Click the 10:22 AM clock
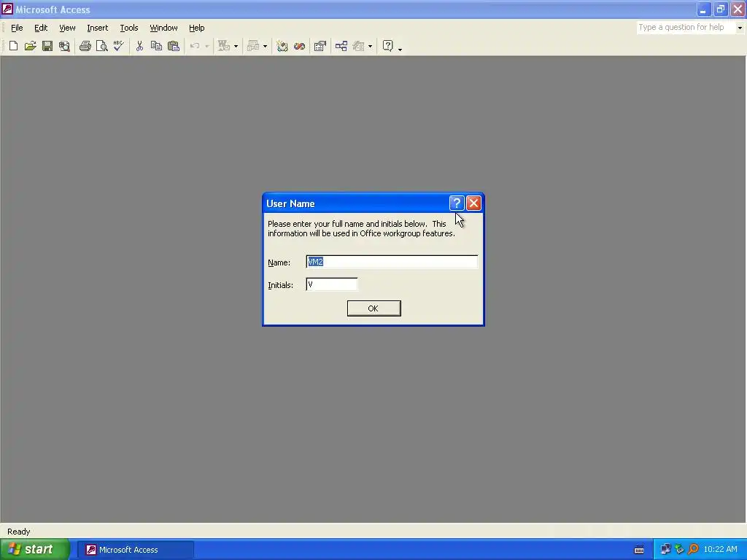The width and height of the screenshot is (747, 560). pyautogui.click(x=720, y=550)
